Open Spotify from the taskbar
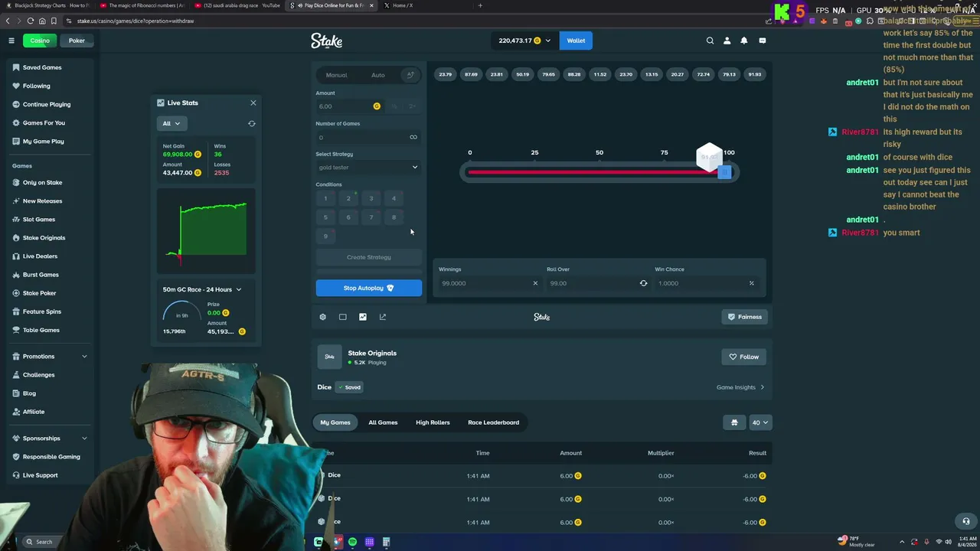 click(352, 542)
